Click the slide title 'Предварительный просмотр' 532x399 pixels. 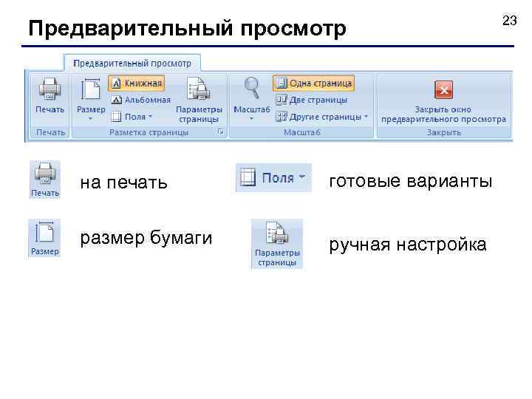[187, 28]
